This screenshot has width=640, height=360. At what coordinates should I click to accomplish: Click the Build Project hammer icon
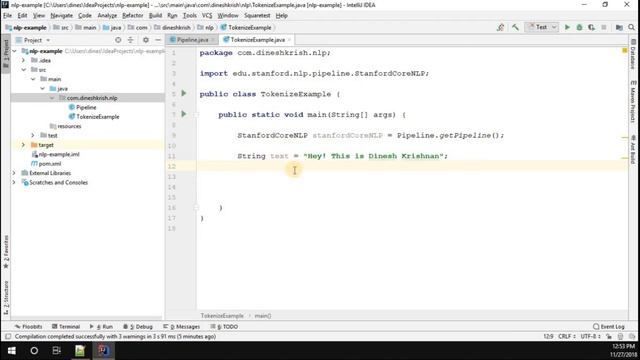point(515,27)
